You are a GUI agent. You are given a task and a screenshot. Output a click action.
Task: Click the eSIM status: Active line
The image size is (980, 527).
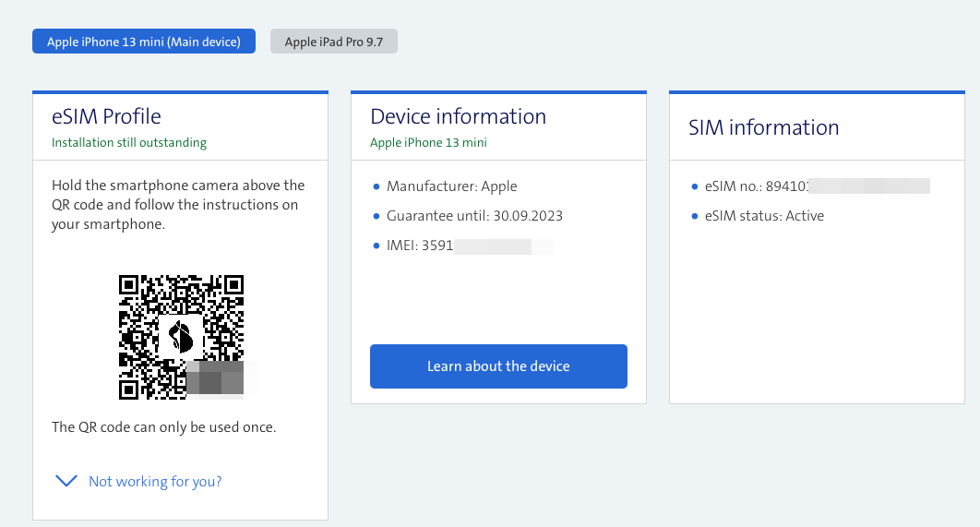(763, 216)
